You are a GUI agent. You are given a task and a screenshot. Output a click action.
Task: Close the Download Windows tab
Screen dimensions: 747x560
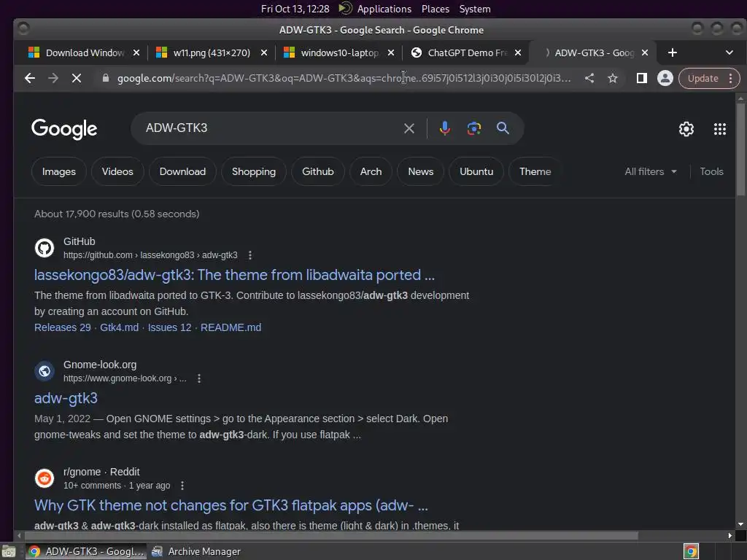click(x=136, y=52)
